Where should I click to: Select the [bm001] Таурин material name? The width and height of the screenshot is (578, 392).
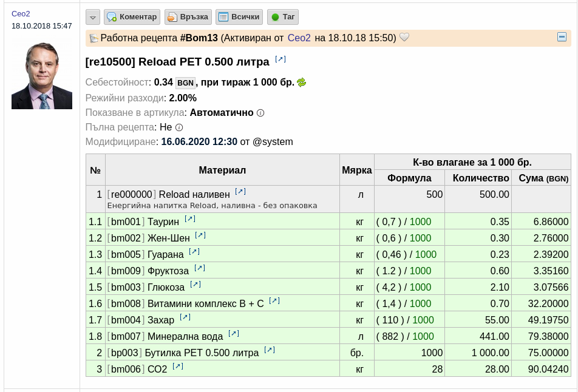pyautogui.click(x=143, y=222)
